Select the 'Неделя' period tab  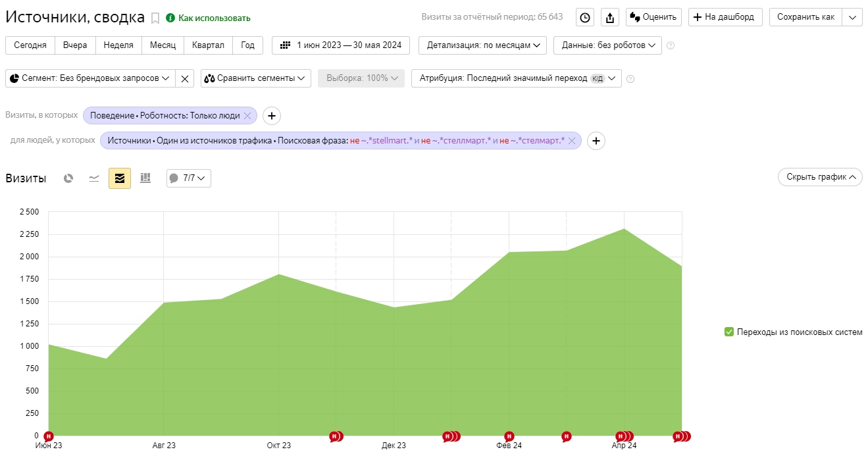tap(118, 45)
